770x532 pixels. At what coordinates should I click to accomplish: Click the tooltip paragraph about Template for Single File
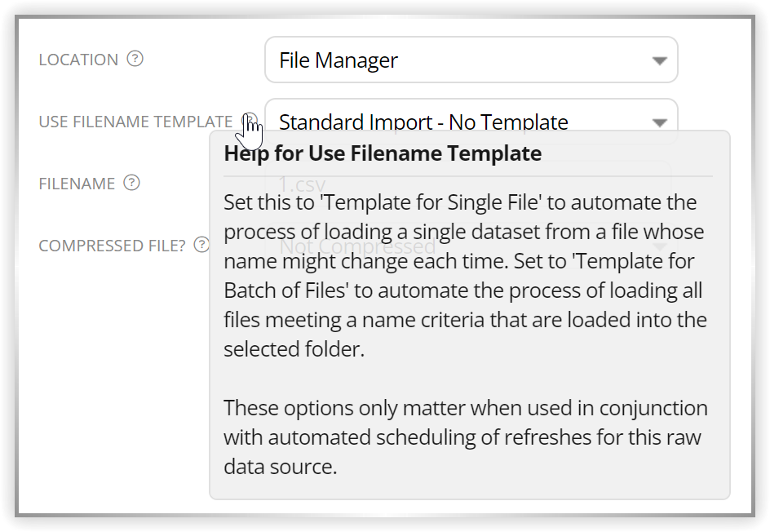(466, 276)
